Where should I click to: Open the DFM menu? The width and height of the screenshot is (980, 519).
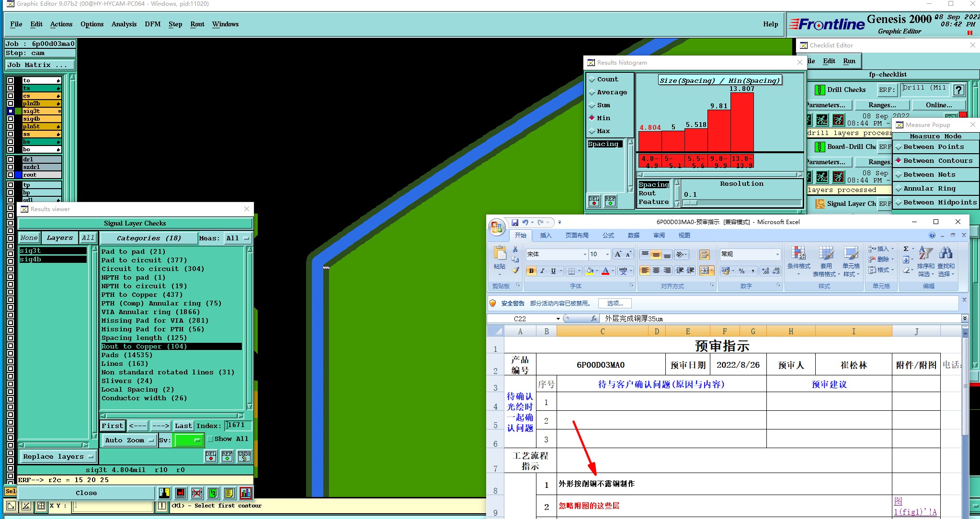coord(152,24)
